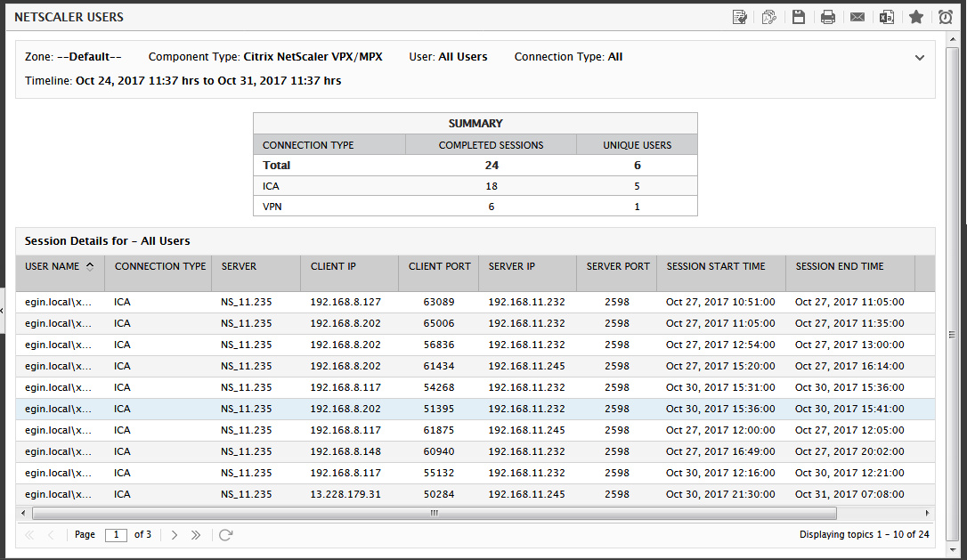This screenshot has width=967, height=560.
Task: Click start time Oct 27, 2017 10:51:00
Action: click(720, 302)
